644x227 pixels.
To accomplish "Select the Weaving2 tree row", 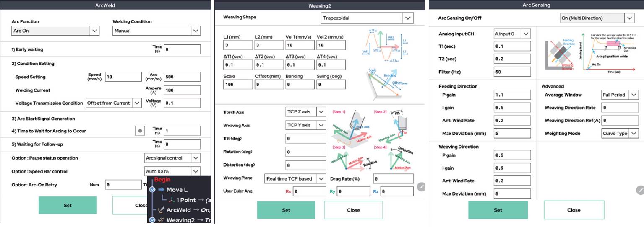I will [179, 220].
